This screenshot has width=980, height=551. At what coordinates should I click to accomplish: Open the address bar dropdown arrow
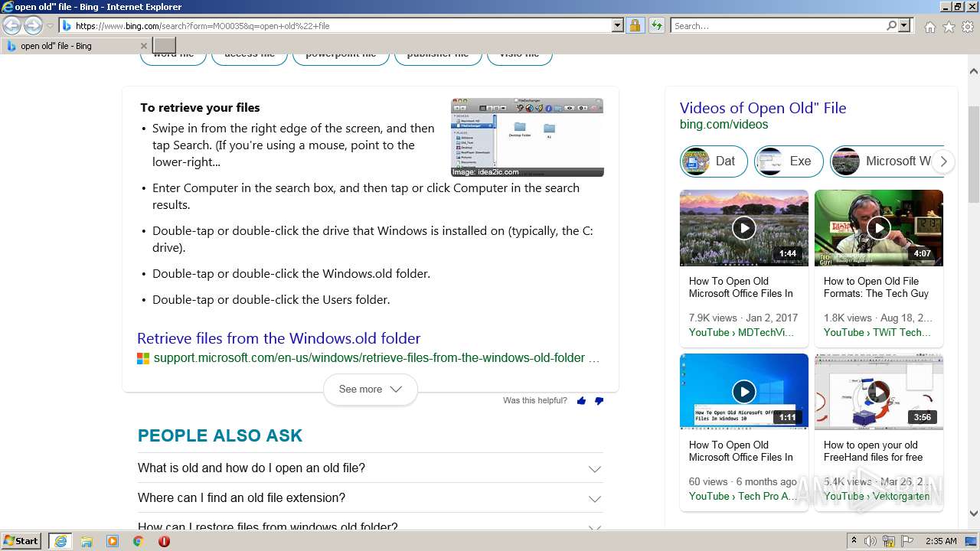coord(618,26)
